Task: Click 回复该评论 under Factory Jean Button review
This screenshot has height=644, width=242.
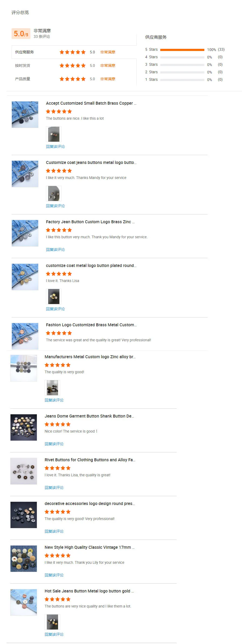Action: click(55, 250)
